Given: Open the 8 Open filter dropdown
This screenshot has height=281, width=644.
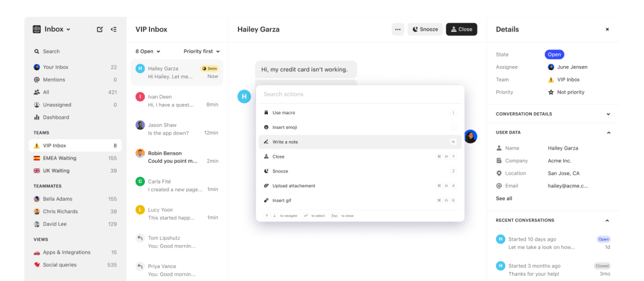Looking at the screenshot, I should [x=148, y=51].
